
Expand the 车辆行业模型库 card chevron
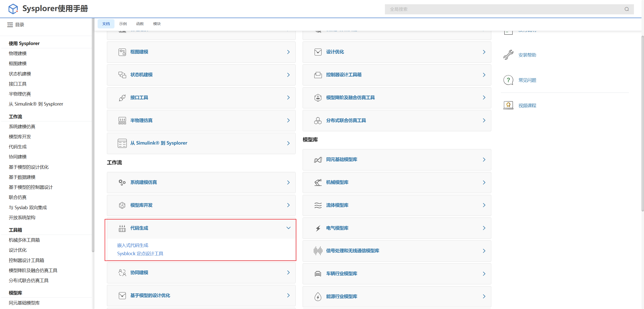click(x=484, y=274)
